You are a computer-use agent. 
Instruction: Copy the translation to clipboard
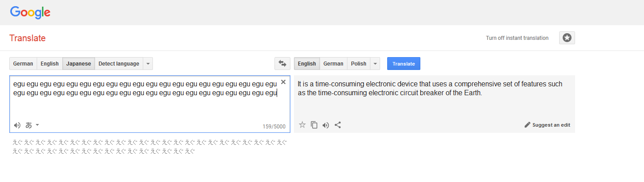[314, 125]
